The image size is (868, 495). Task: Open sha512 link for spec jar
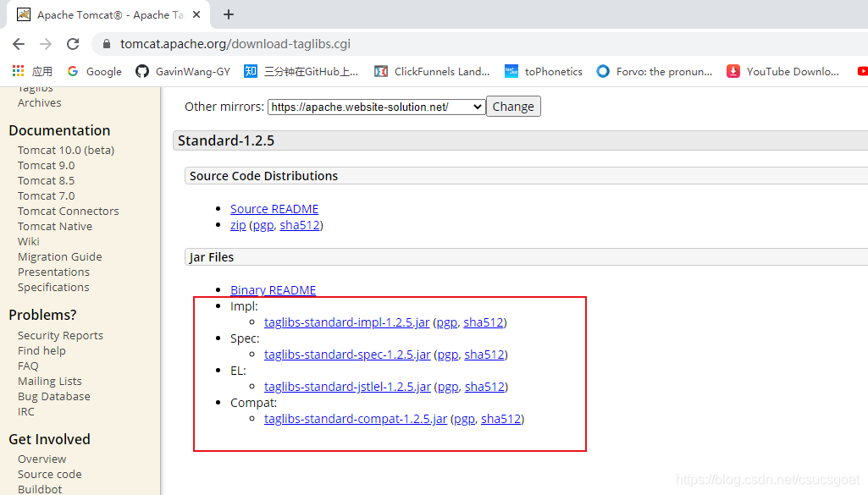[x=484, y=355]
